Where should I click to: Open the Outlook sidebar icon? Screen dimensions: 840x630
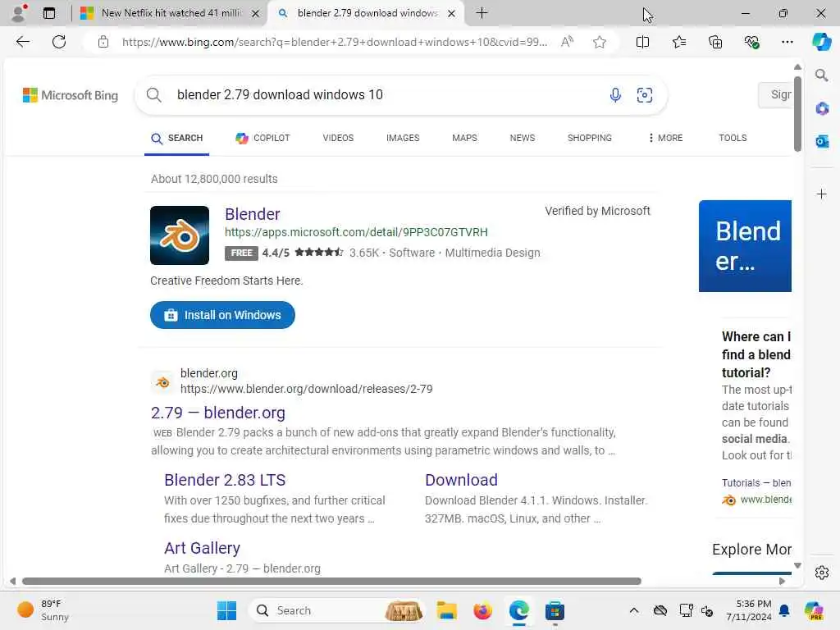tap(822, 141)
